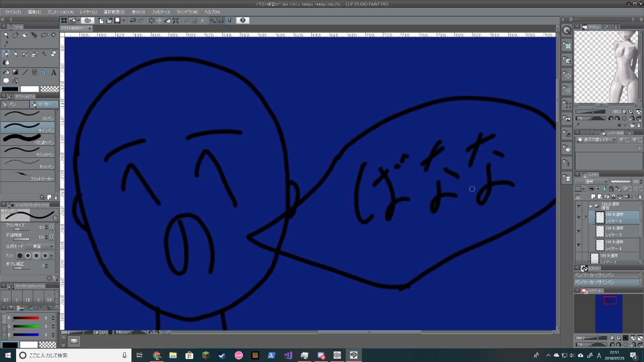Viewport: 644px width, 362px height.
Task: Select the Eyedropper tool
Action: coord(6,44)
